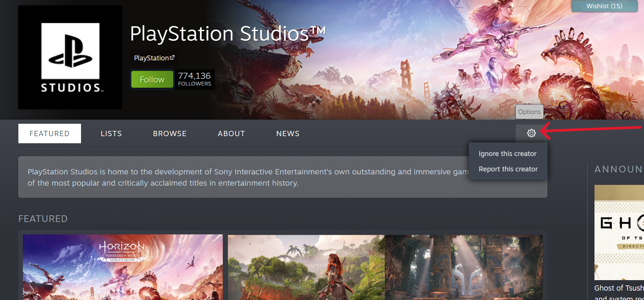Viewport: 644px width, 300px height.
Task: Switch to the Featured tab
Action: pos(50,133)
